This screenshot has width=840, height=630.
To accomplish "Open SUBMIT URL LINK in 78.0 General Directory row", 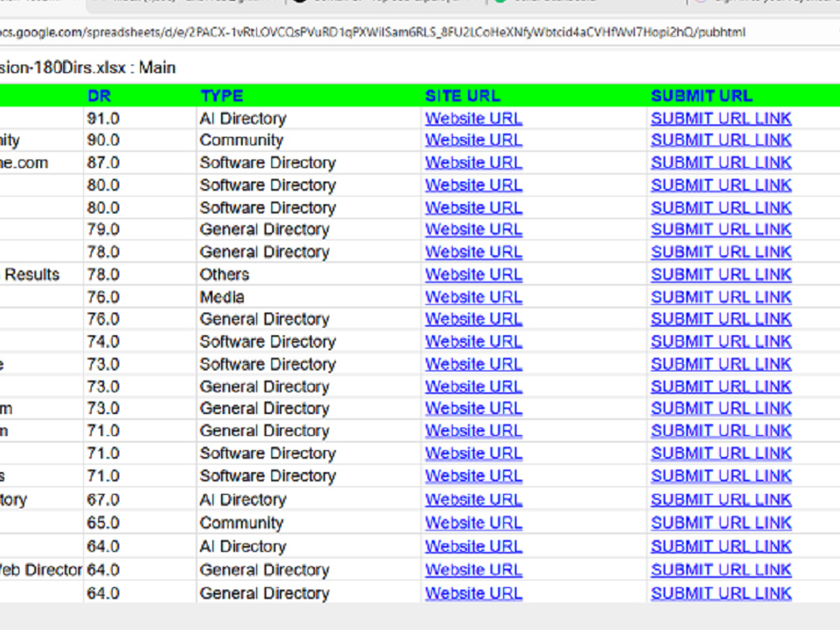I will (721, 252).
